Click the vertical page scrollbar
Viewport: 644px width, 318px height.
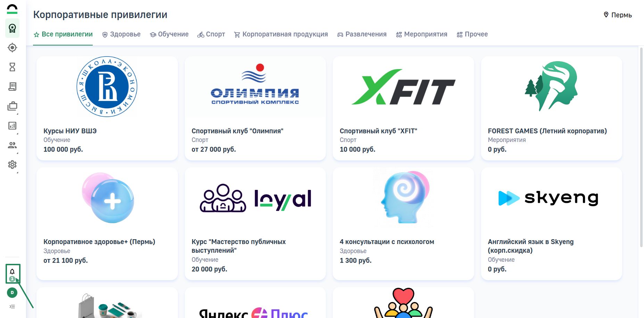click(x=641, y=147)
